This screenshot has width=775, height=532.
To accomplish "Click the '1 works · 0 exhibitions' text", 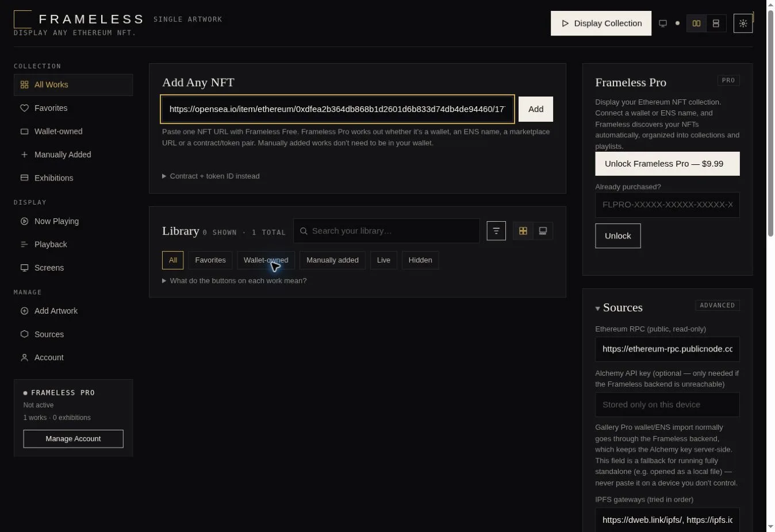I will point(57,418).
